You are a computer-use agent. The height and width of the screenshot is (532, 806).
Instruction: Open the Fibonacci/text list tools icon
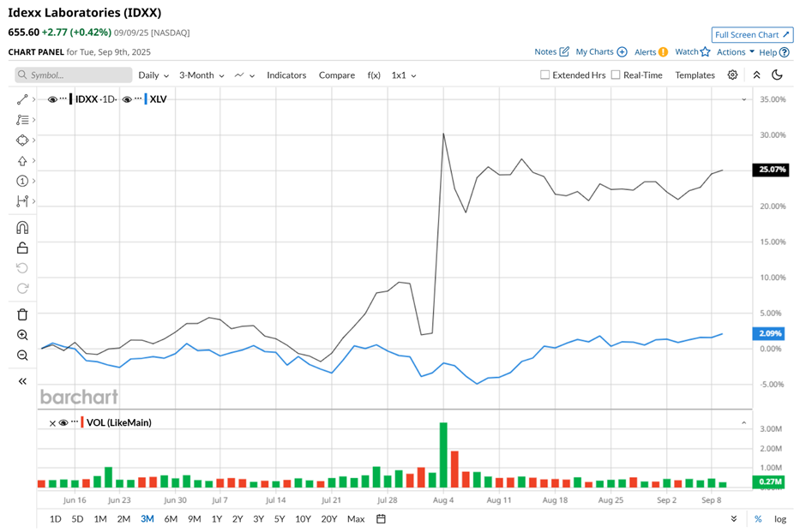(x=22, y=120)
